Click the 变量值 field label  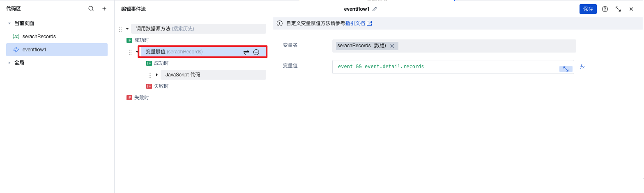point(290,66)
